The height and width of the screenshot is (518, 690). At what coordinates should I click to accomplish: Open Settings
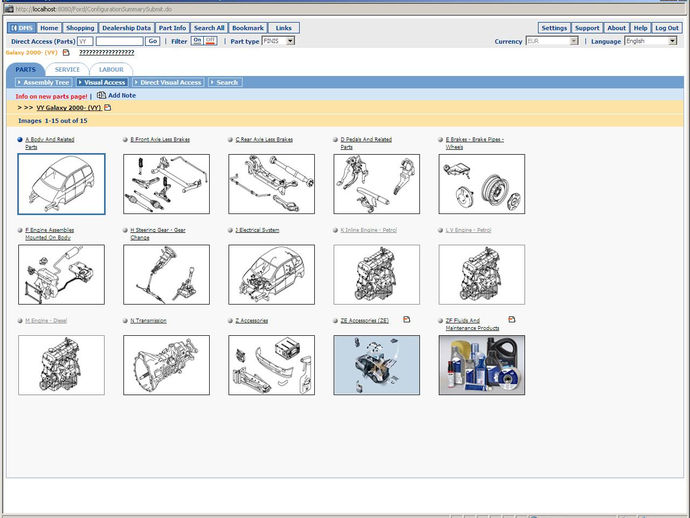[554, 28]
